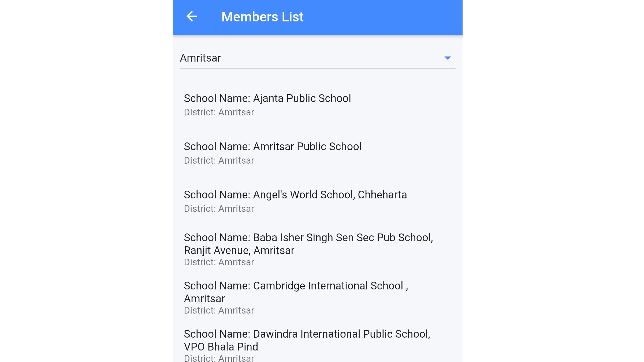The width and height of the screenshot is (644, 362).
Task: Tap District line under Cambridge International School
Action: tap(219, 311)
